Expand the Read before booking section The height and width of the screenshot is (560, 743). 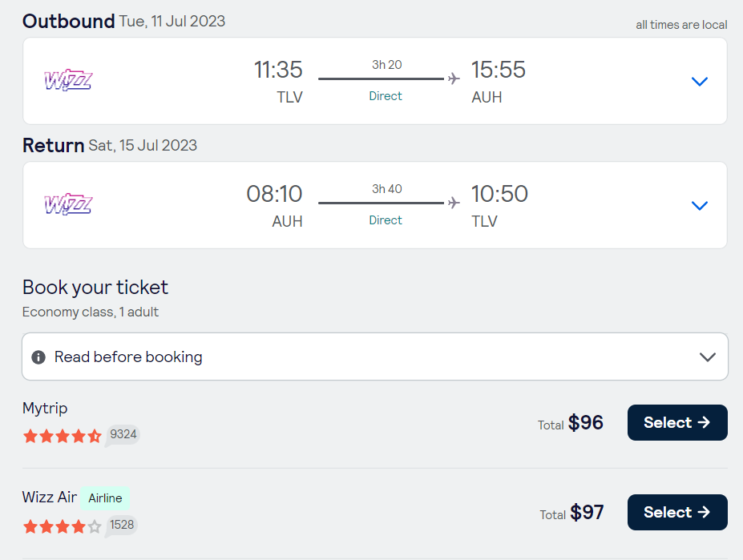click(707, 357)
